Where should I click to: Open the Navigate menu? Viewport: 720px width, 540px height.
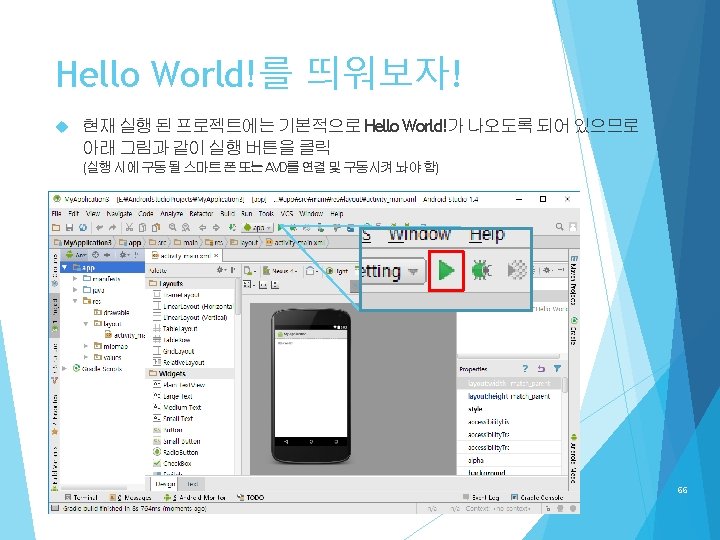point(119,214)
